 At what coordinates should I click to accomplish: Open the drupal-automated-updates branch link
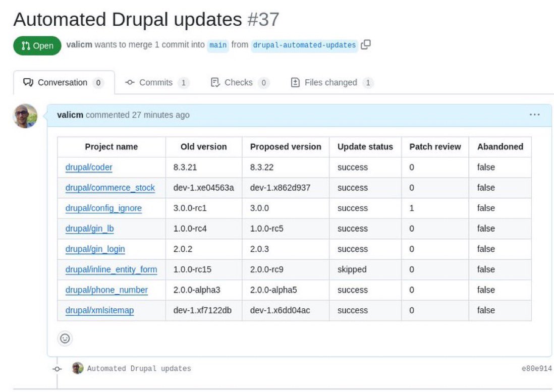304,45
